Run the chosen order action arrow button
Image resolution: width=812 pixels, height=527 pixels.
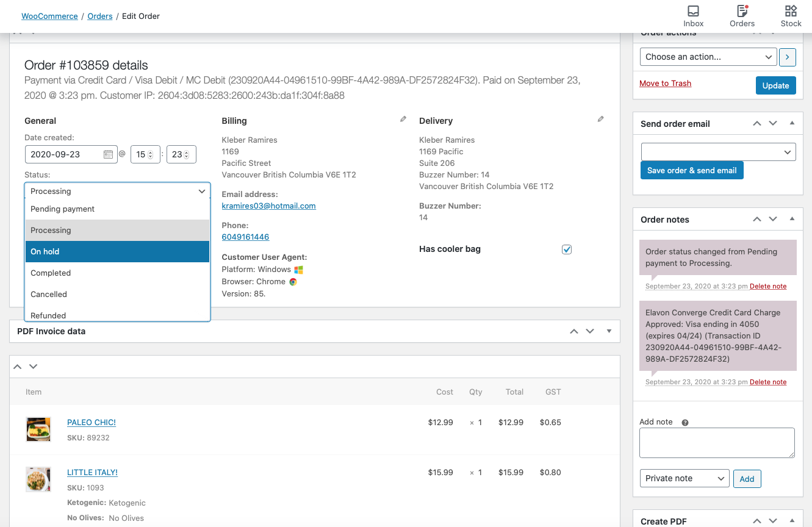point(788,57)
